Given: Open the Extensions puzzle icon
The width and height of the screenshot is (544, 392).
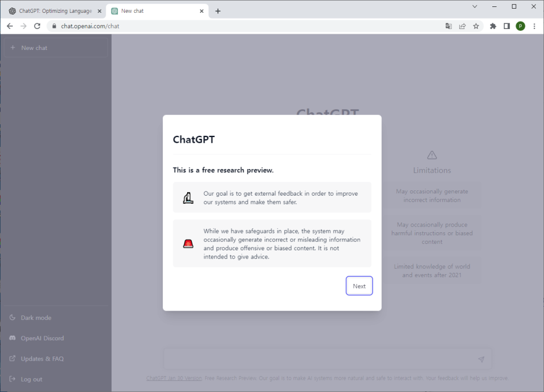Looking at the screenshot, I should click(493, 26).
